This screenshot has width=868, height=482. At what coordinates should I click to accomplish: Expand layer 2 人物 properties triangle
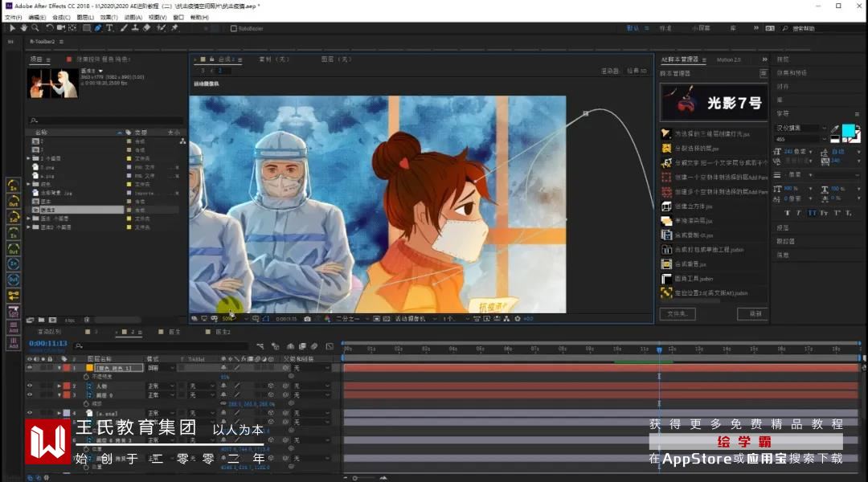click(x=59, y=386)
